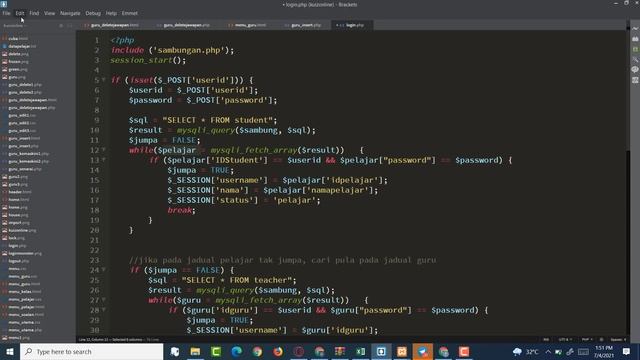The width and height of the screenshot is (640, 360).
Task: Click the speech bubble icon in right toolbar
Action: pos(635,69)
